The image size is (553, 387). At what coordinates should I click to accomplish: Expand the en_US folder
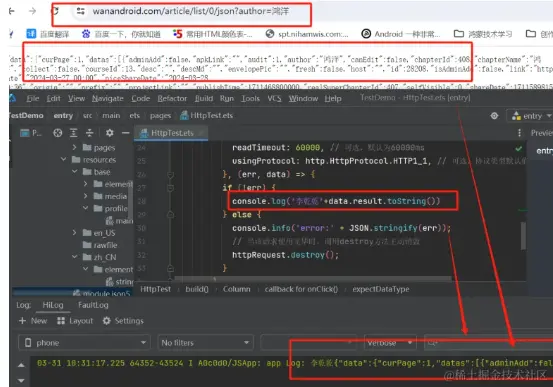[x=74, y=232]
